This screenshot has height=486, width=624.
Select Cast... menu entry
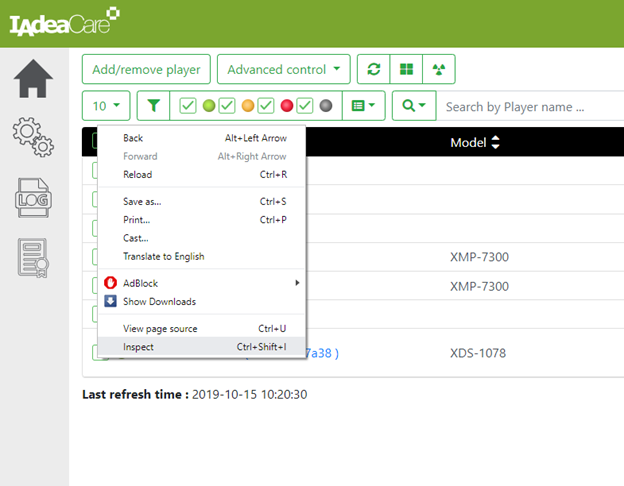[202, 238]
